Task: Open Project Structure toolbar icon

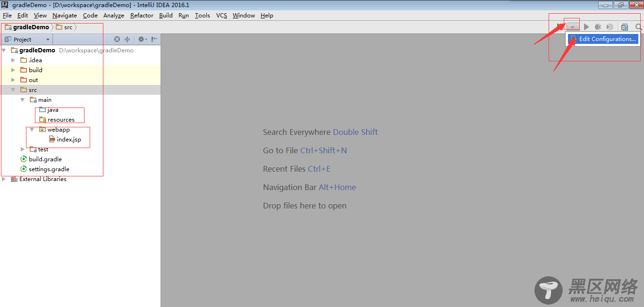Action: (625, 27)
